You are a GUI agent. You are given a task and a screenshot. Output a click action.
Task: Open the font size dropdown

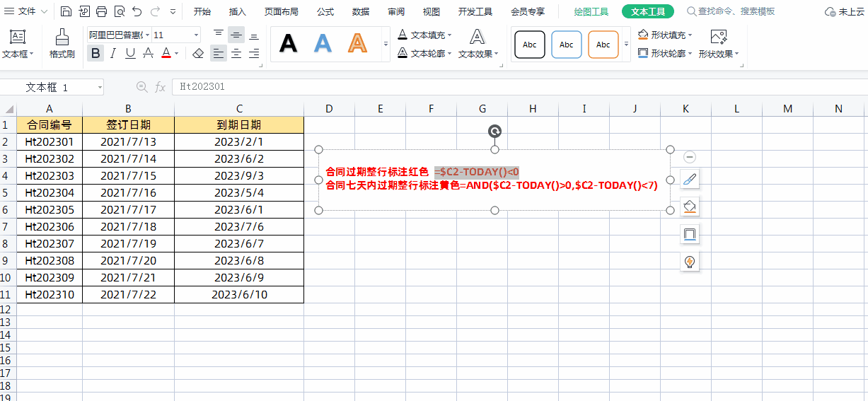tap(196, 35)
